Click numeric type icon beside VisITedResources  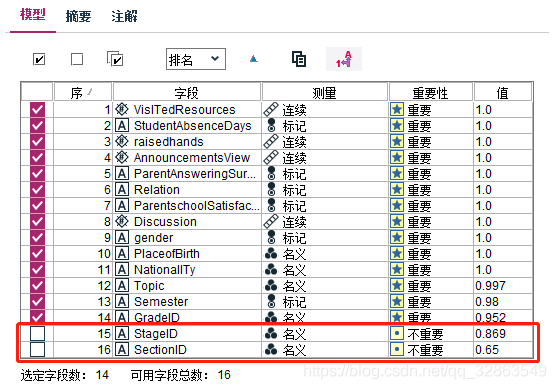pyautogui.click(x=122, y=109)
